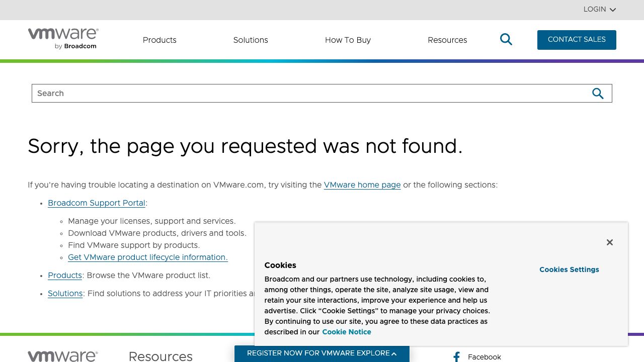644x362 pixels.
Task: Click the footer 'Resources' heading
Action: pyautogui.click(x=160, y=356)
